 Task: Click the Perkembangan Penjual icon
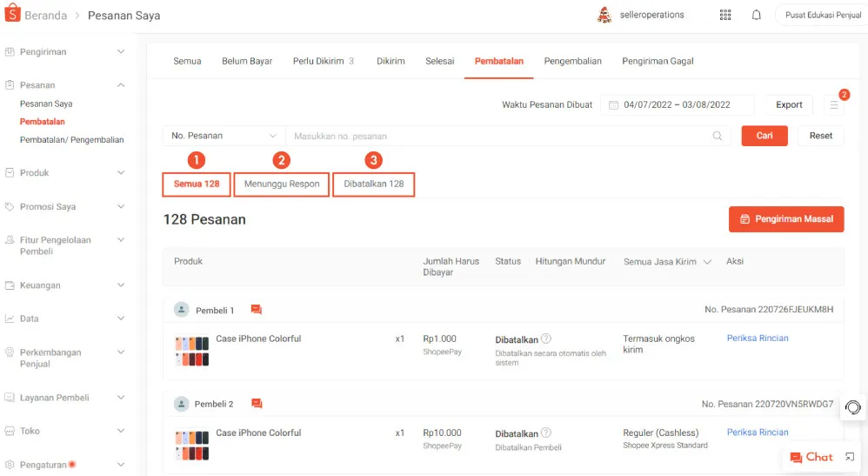tap(10, 352)
